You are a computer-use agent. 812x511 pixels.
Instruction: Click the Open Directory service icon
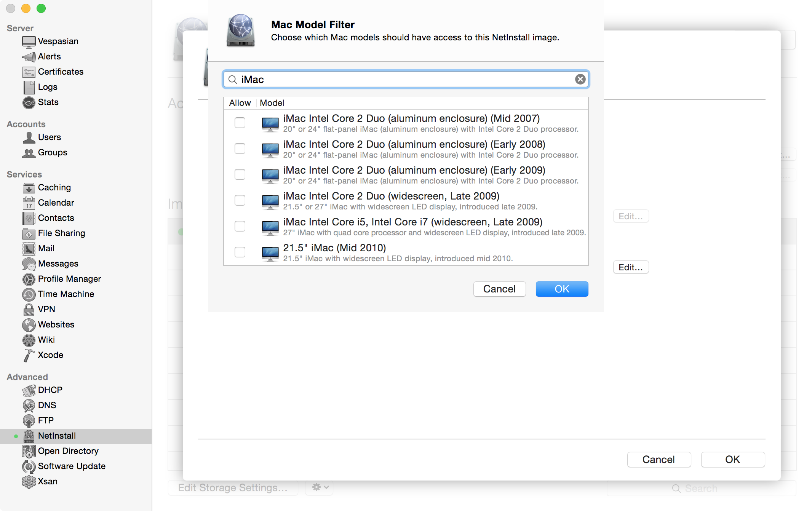tap(28, 450)
